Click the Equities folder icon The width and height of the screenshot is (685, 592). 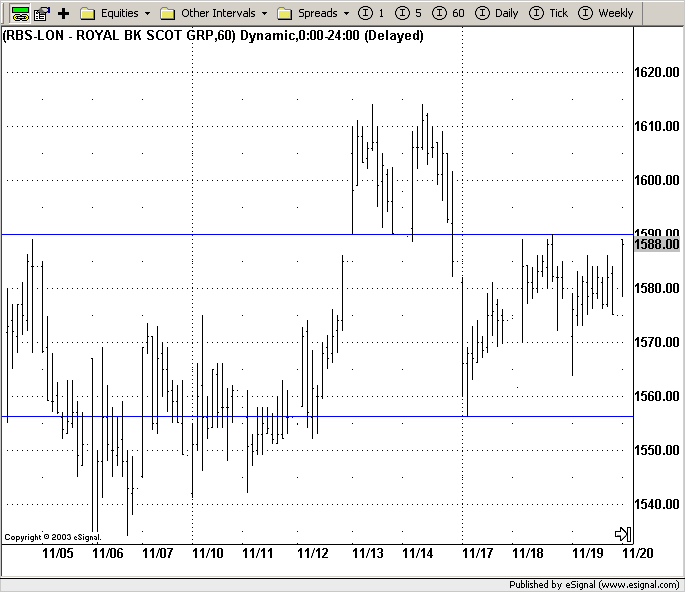87,14
